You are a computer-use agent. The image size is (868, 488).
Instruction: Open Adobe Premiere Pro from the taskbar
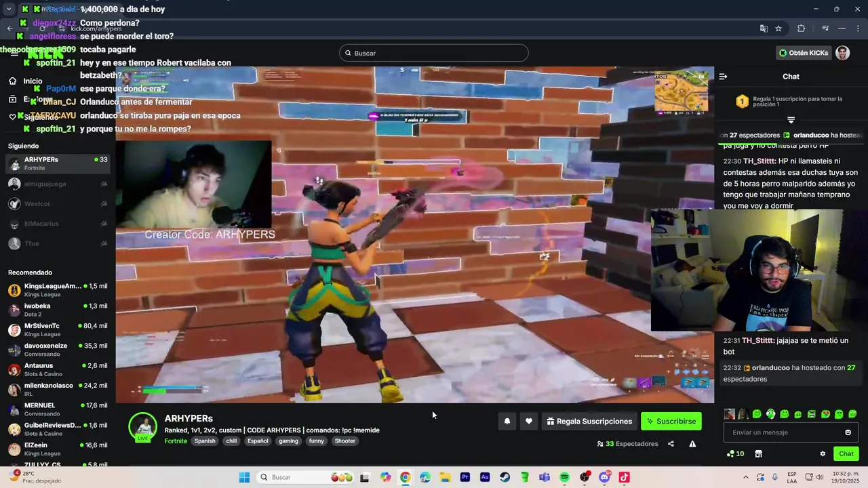click(x=465, y=477)
